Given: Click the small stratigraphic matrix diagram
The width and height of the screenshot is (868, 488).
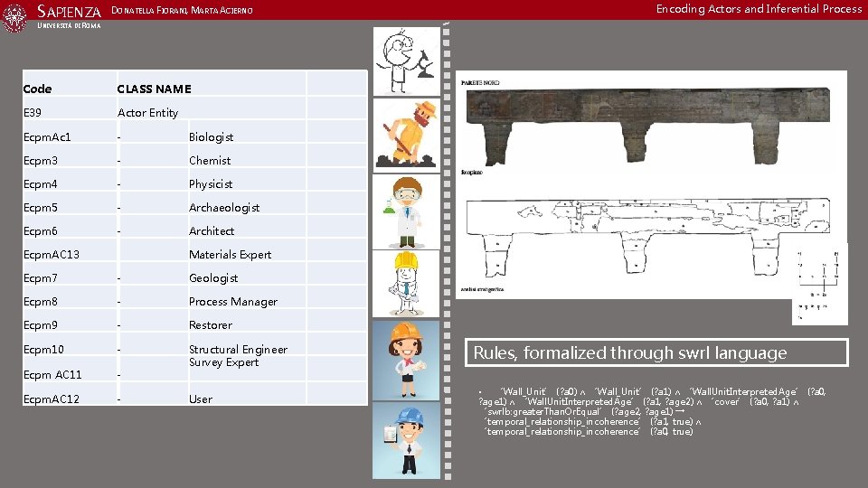Looking at the screenshot, I should click(x=820, y=285).
